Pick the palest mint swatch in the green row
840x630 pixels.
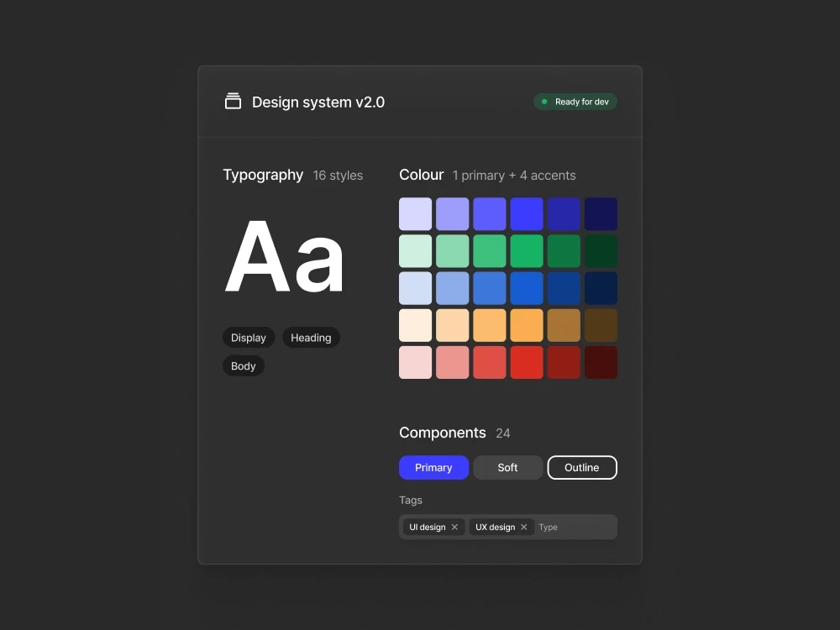pyautogui.click(x=415, y=251)
